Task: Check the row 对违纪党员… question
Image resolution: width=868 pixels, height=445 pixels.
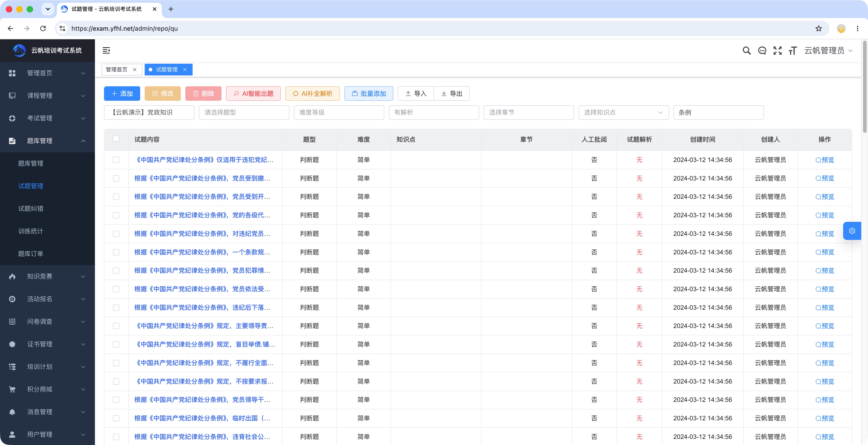Action: (x=116, y=234)
